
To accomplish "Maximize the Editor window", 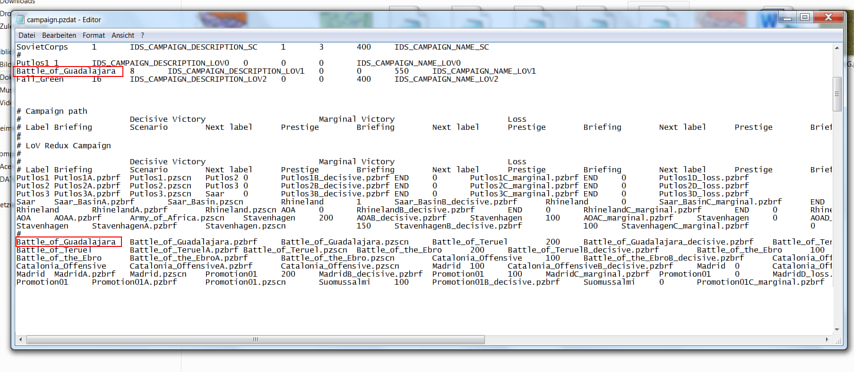I will coord(804,17).
